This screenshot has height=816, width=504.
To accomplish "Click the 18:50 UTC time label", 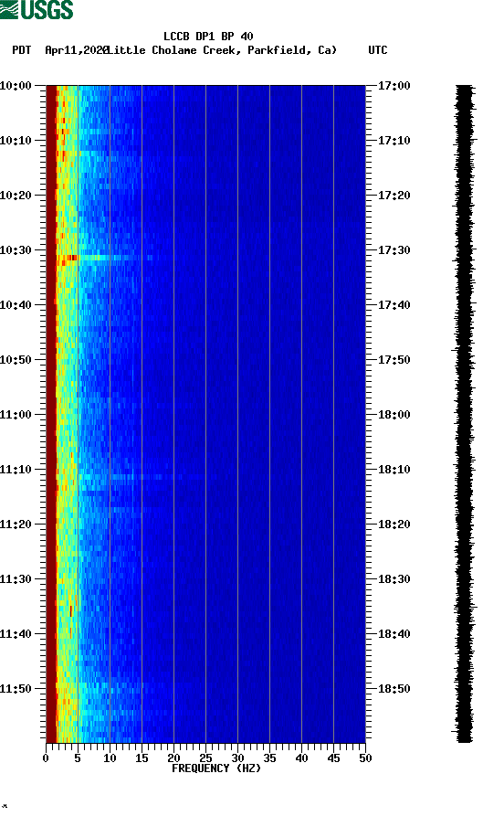I will tap(394, 688).
